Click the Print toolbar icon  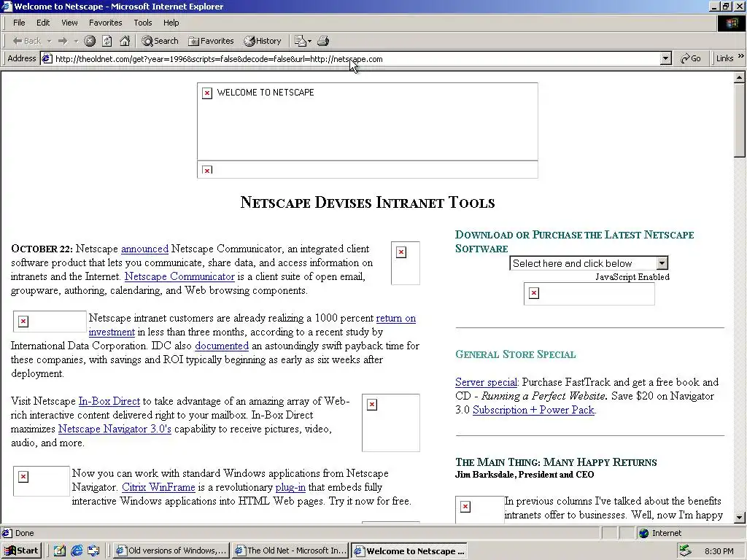(323, 41)
